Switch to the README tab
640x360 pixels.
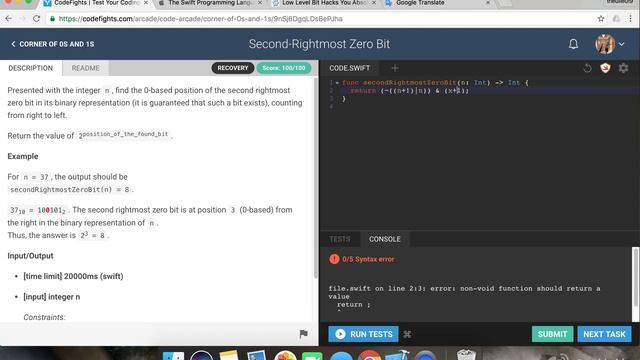pos(85,68)
